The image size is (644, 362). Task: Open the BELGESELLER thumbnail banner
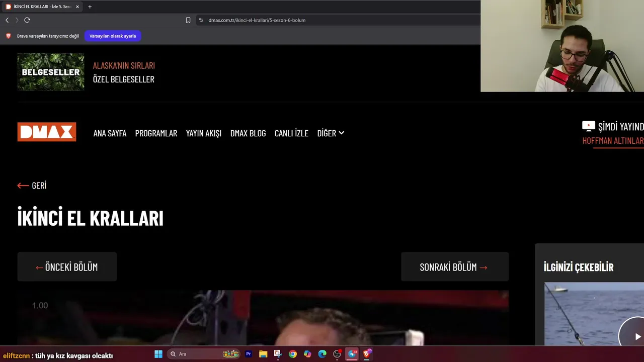[51, 72]
